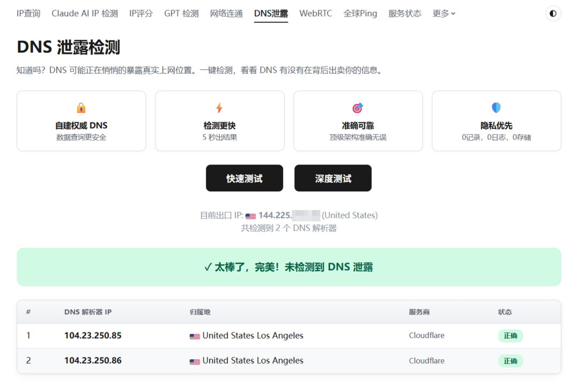Click the 检测更快 card title
Image resolution: width=579 pixels, height=392 pixels.
coord(219,125)
